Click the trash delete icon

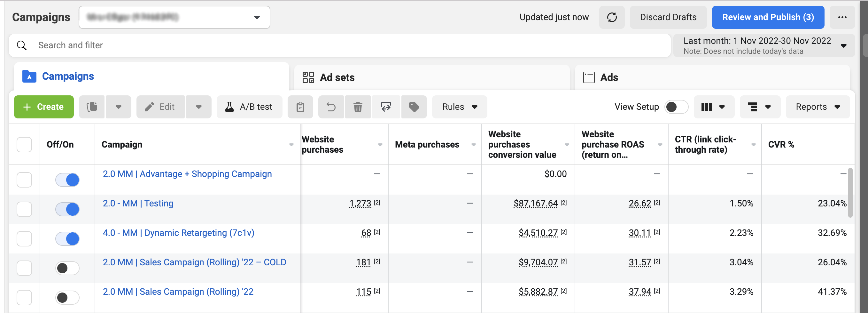click(358, 107)
